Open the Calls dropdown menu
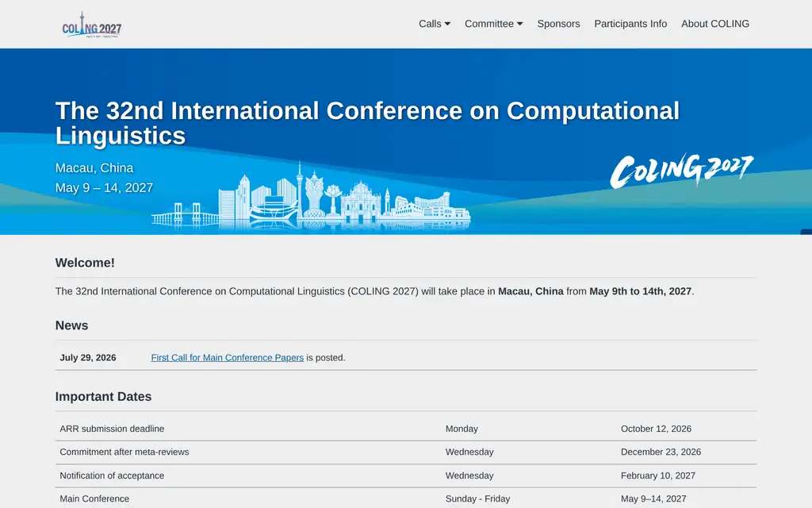 (x=435, y=24)
